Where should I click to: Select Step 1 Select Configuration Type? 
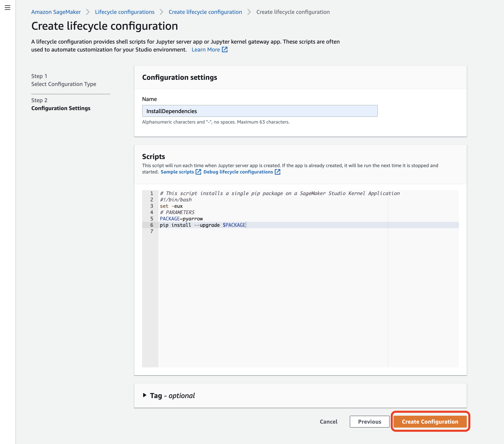coord(64,84)
